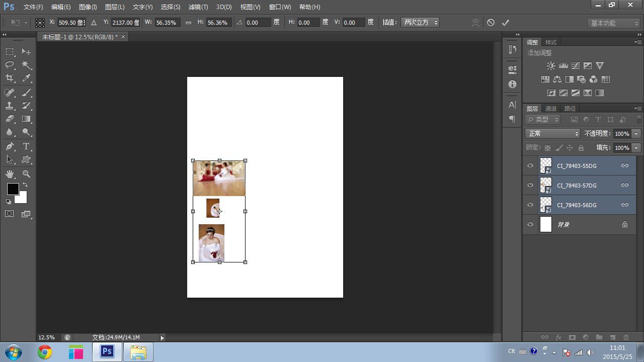Screen dimensions: 644x362
Task: Open the blend mode dropdown 正常
Action: [x=552, y=133]
